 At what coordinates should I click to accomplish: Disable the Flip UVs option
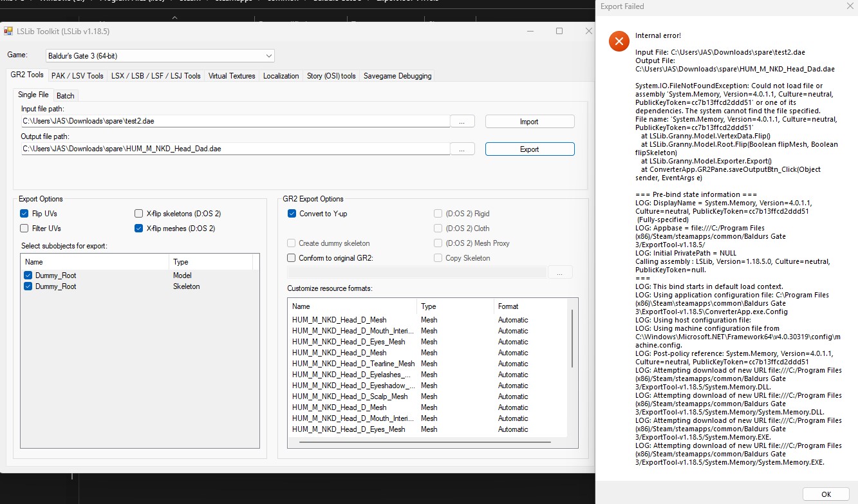(24, 213)
